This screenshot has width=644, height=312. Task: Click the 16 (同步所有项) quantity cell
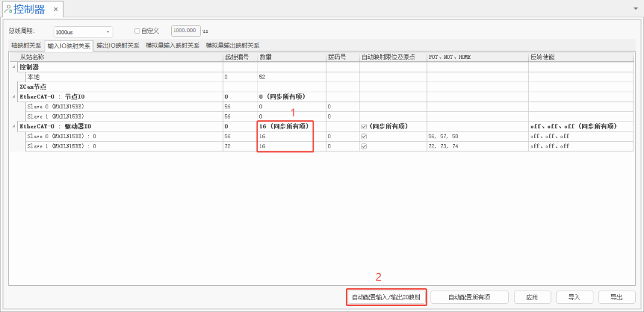coord(292,126)
